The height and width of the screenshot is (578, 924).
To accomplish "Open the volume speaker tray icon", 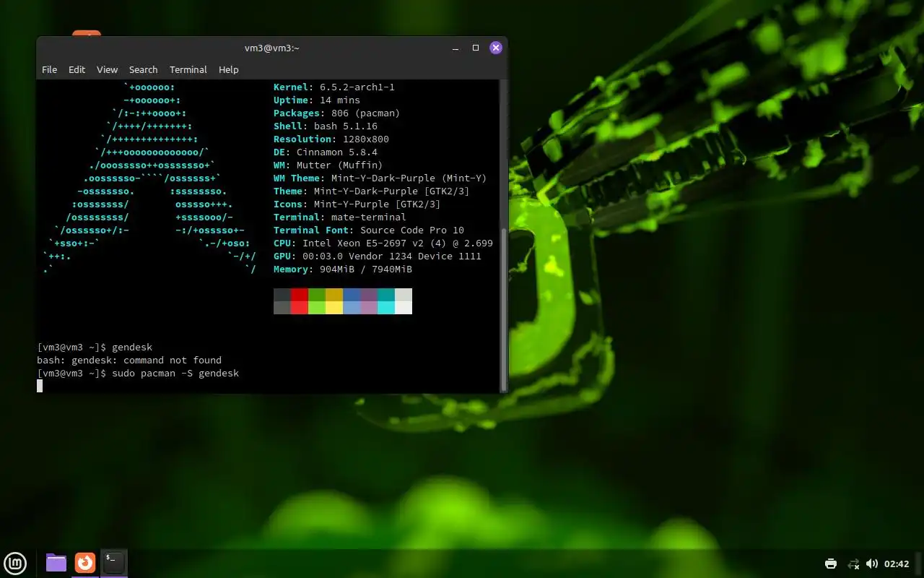I will [x=872, y=564].
